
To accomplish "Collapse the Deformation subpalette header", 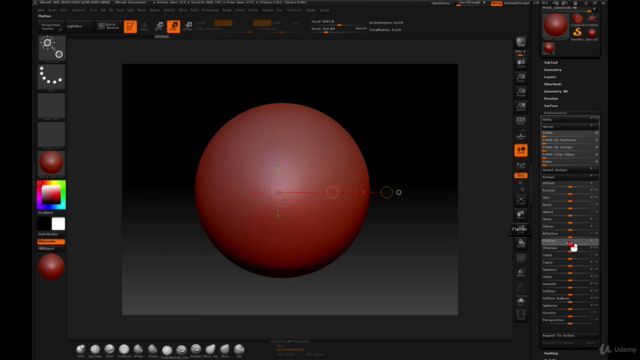I will tap(555, 113).
